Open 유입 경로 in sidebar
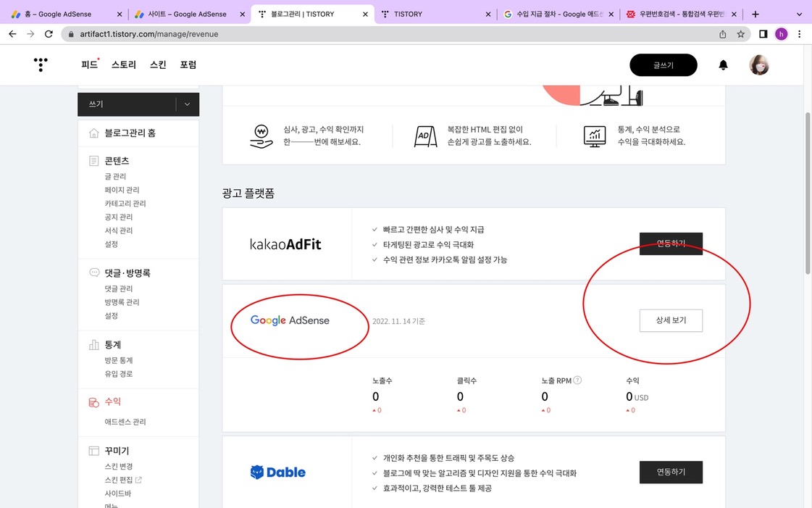Viewport: 812px width, 508px height. point(119,373)
